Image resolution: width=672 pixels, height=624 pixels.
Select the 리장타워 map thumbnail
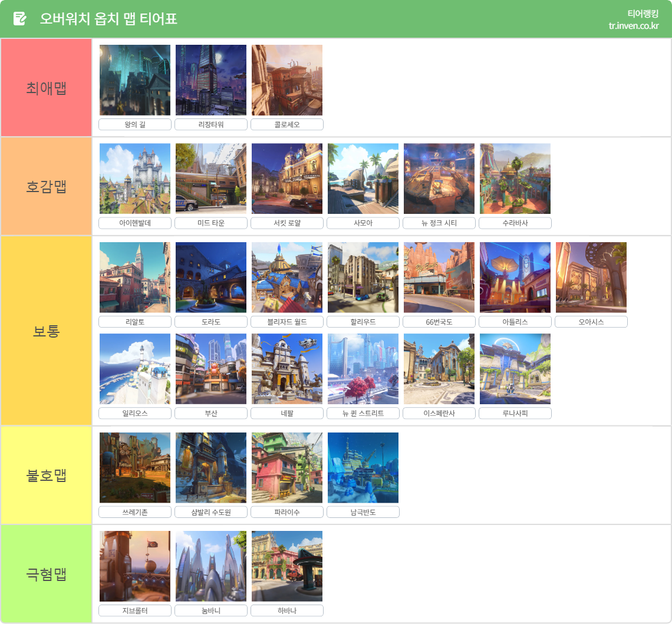[211, 80]
